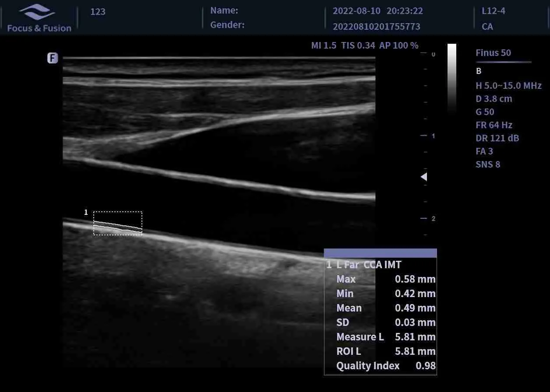
Task: Click the G 50 gain parameter
Action: pos(485,112)
